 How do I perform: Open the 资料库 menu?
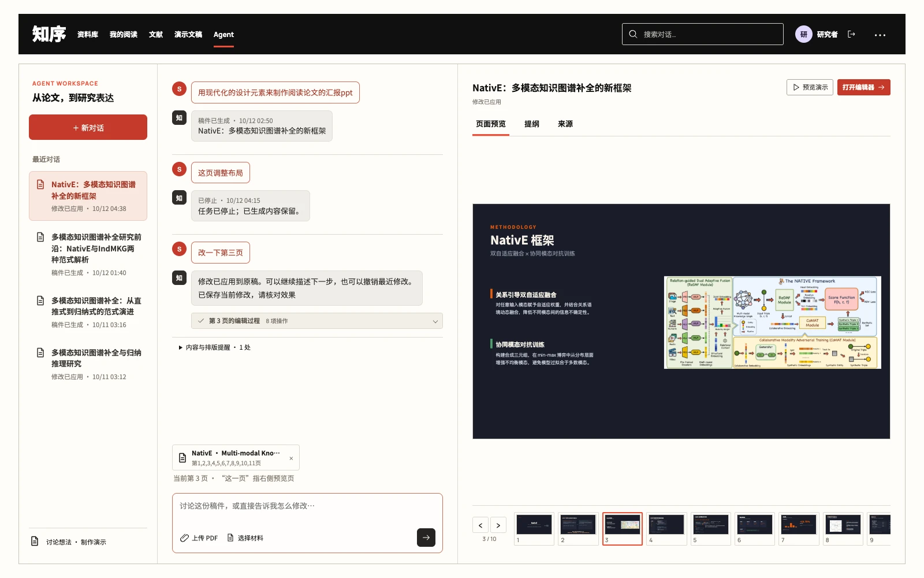(x=88, y=35)
